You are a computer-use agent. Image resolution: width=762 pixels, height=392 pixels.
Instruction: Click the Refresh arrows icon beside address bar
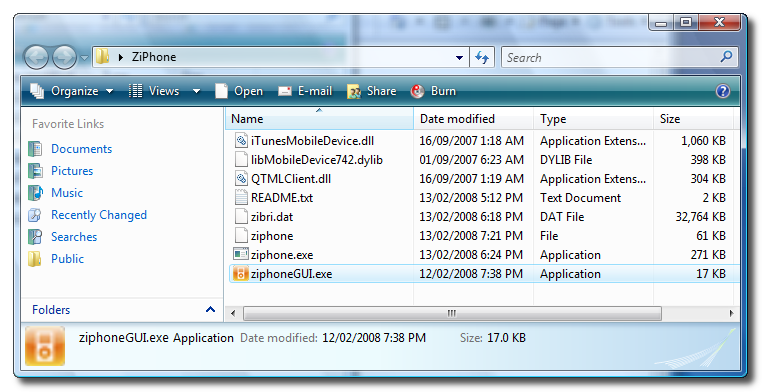(x=482, y=57)
